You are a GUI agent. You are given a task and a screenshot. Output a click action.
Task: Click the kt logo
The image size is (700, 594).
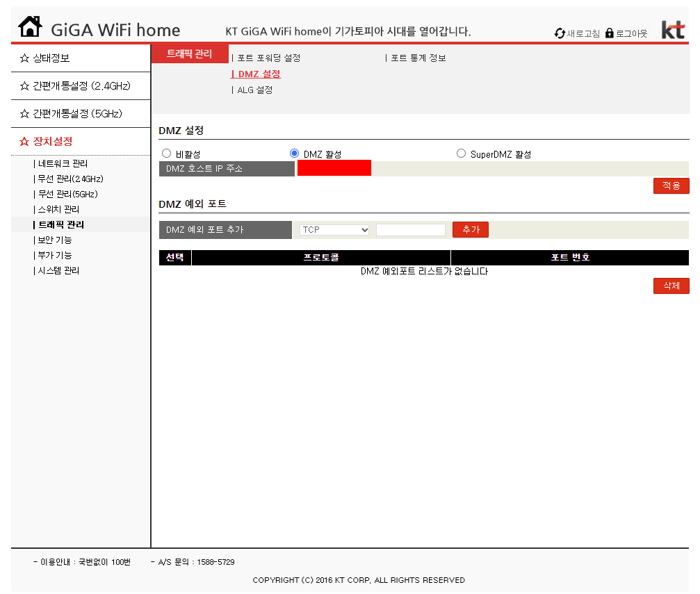pyautogui.click(x=673, y=29)
